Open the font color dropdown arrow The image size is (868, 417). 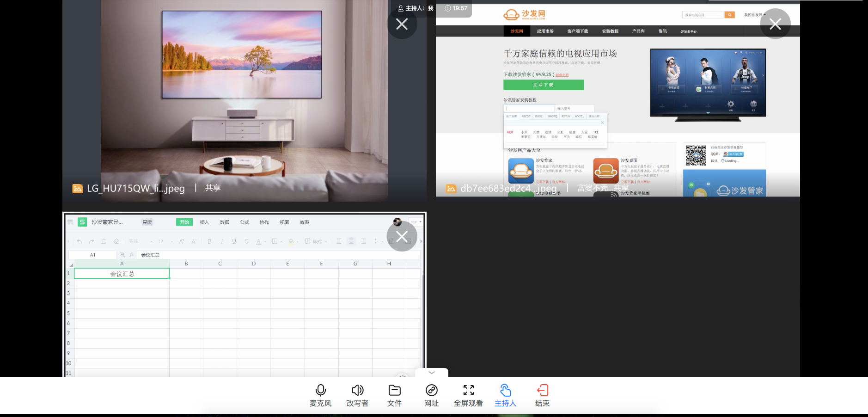pos(265,241)
